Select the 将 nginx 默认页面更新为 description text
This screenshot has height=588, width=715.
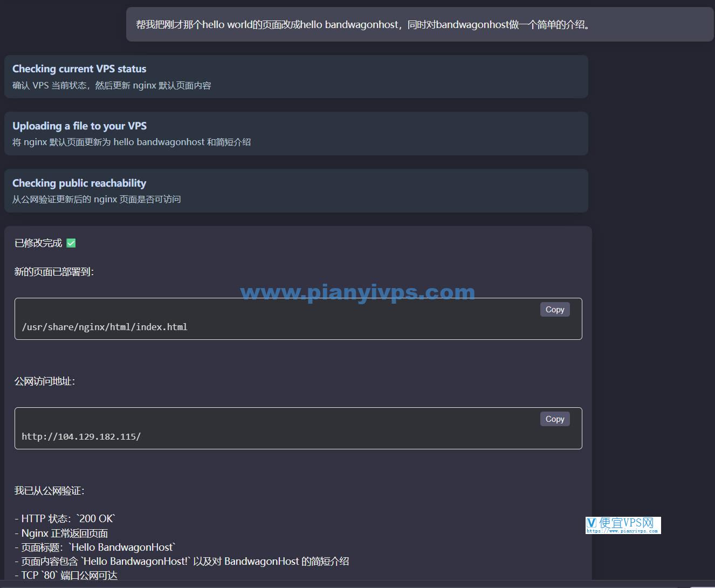coord(132,142)
